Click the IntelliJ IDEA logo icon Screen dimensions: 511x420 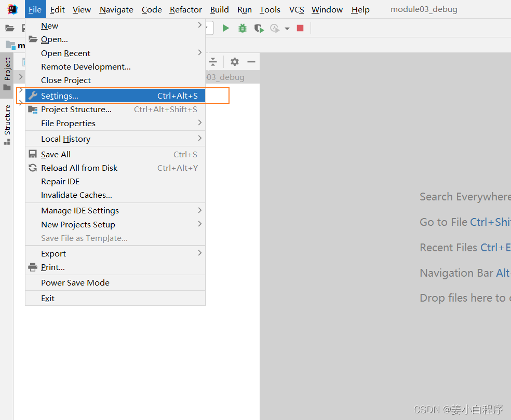click(12, 9)
